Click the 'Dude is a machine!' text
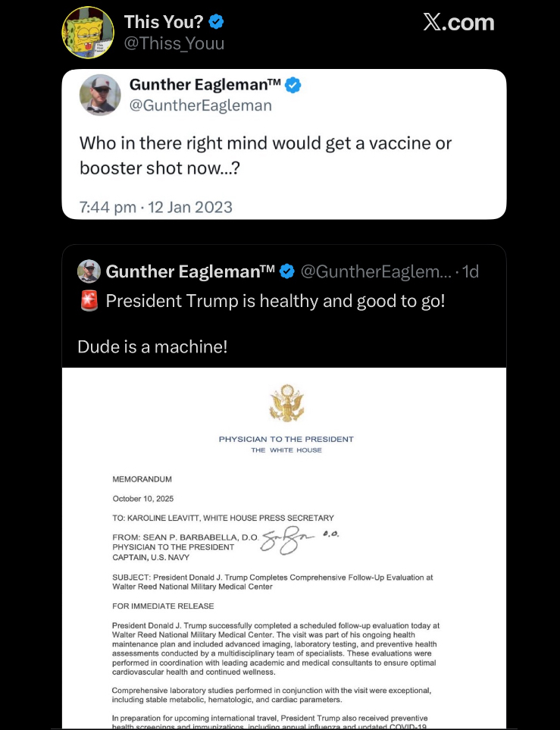Viewport: 560px width, 730px height. click(x=152, y=346)
